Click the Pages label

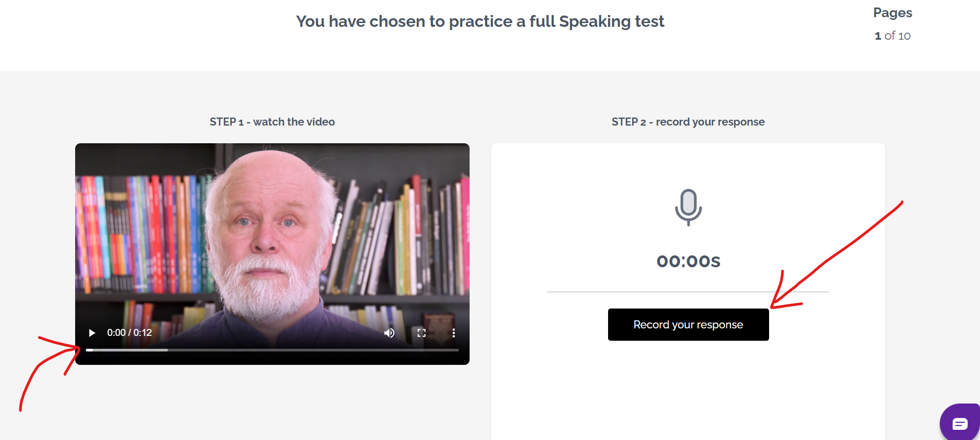click(893, 13)
